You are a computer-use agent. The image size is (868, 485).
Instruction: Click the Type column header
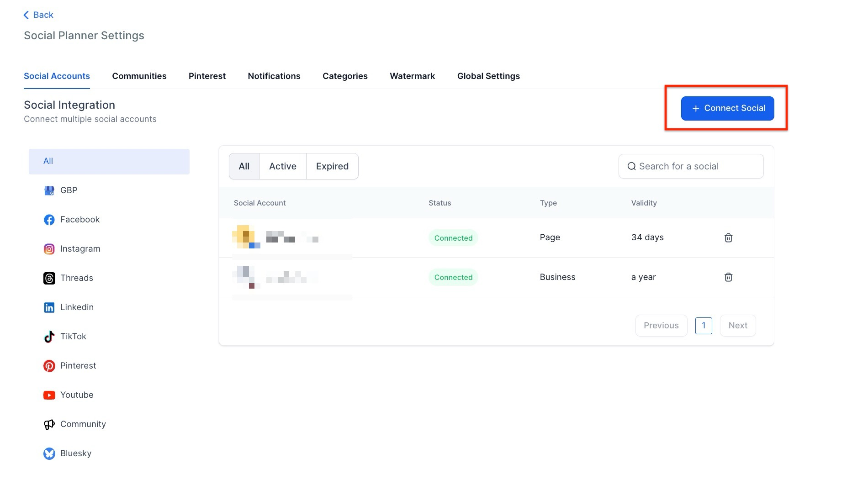(x=548, y=203)
